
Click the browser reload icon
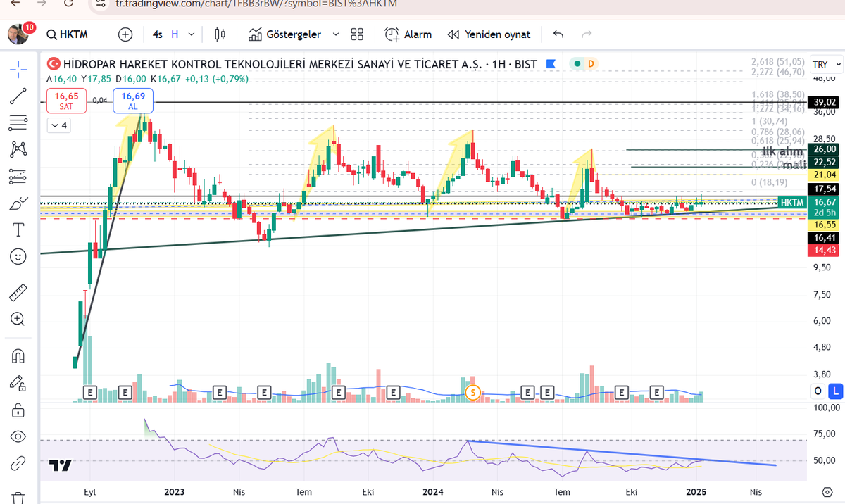pyautogui.click(x=67, y=4)
